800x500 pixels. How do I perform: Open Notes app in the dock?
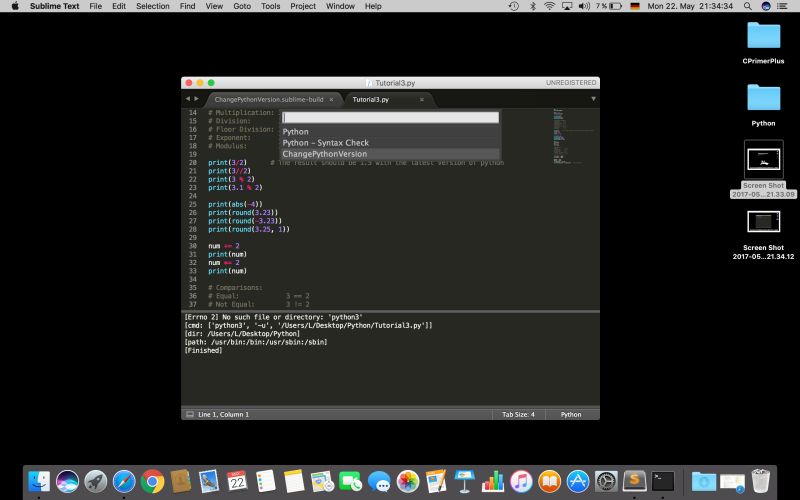coord(294,481)
